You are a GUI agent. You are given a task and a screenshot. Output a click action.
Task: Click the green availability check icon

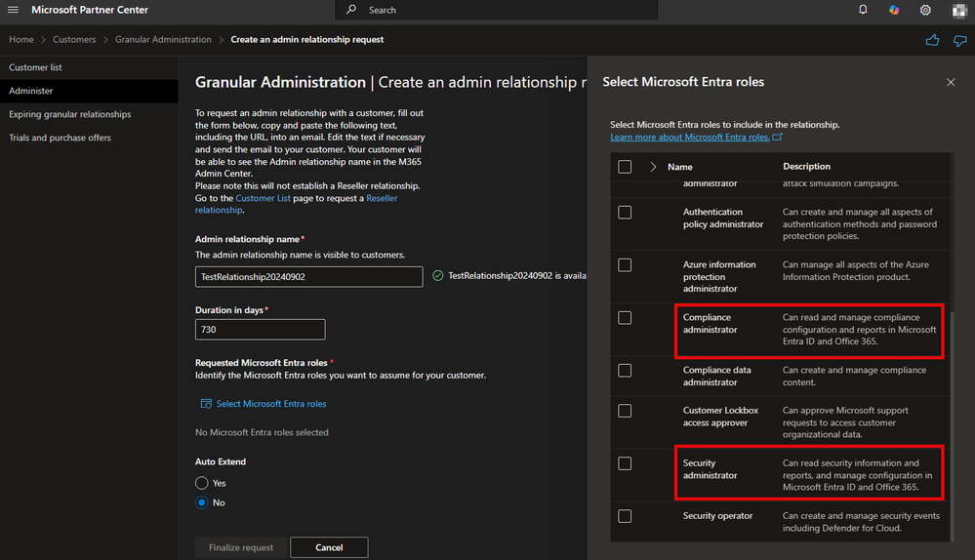click(x=438, y=275)
